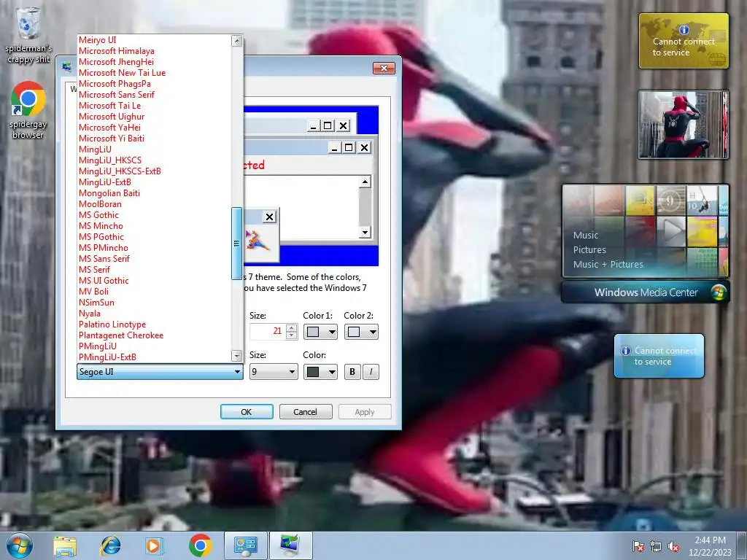Image resolution: width=747 pixels, height=560 pixels.
Task: Click Pictures in the Media Center gadget
Action: click(589, 250)
